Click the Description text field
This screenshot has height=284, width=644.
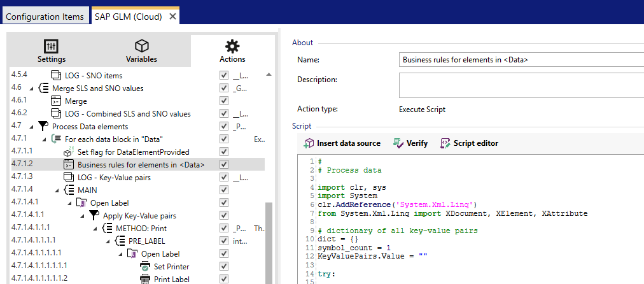tap(521, 85)
